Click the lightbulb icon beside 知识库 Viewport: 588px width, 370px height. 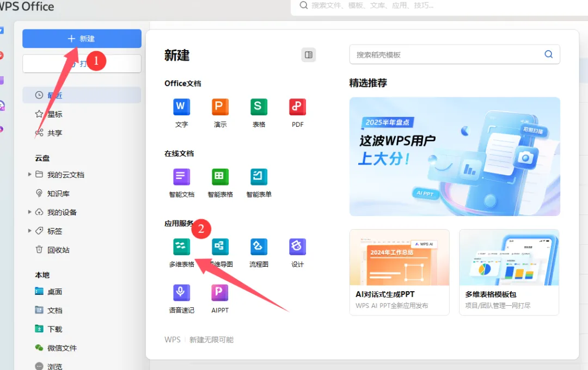coord(39,193)
